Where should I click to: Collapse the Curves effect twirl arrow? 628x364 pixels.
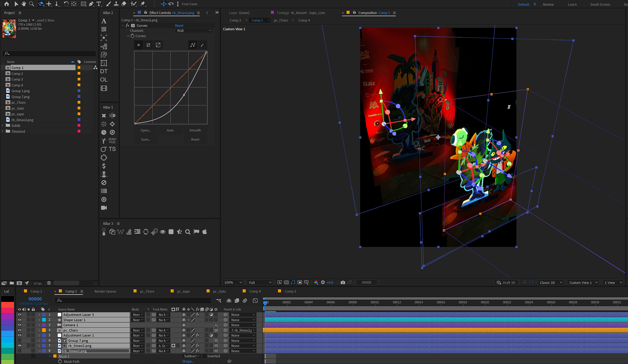coord(123,26)
